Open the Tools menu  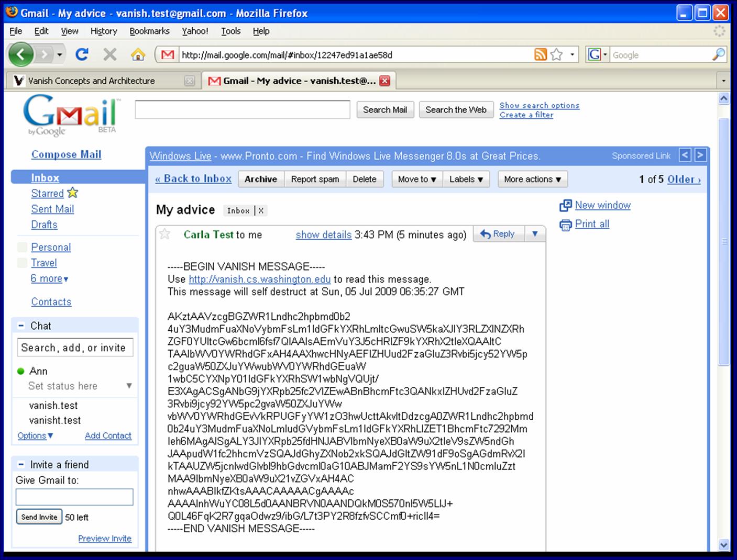click(230, 31)
